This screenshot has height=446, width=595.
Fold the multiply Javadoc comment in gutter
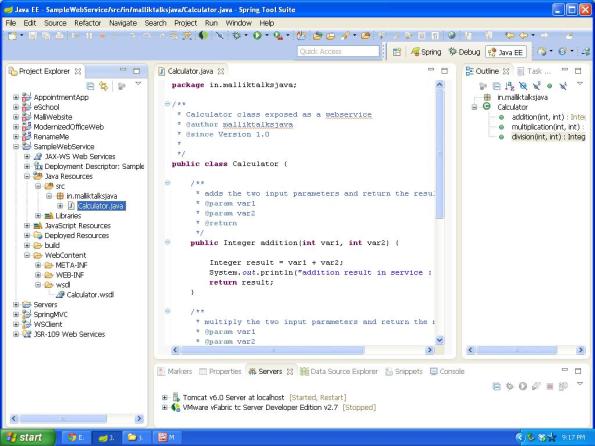pyautogui.click(x=167, y=311)
